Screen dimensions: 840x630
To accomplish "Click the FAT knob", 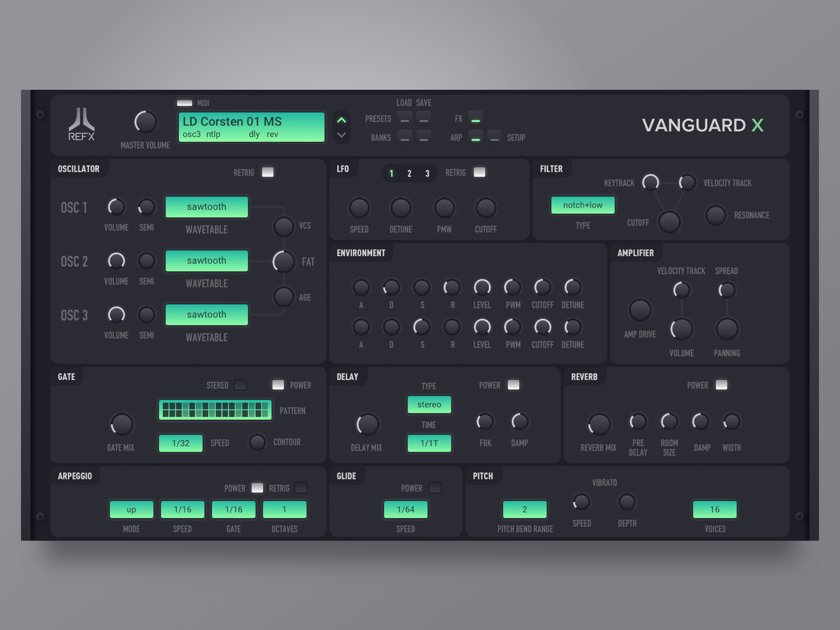I will coord(283,261).
